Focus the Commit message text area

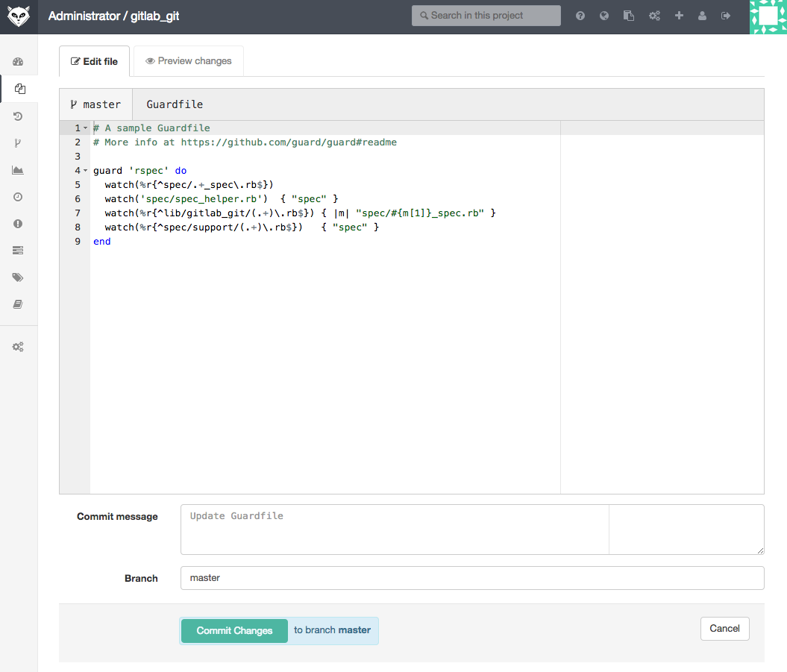[472, 530]
